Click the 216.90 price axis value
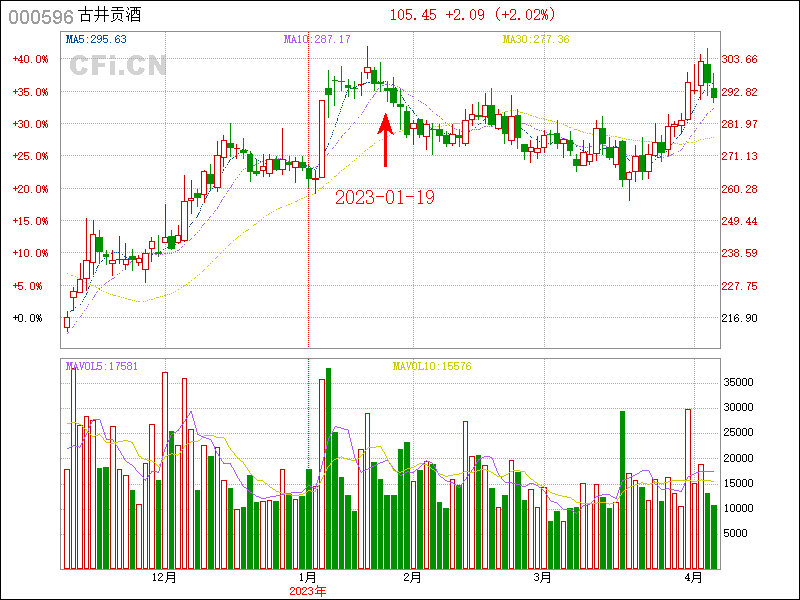The width and height of the screenshot is (800, 600). (x=739, y=318)
